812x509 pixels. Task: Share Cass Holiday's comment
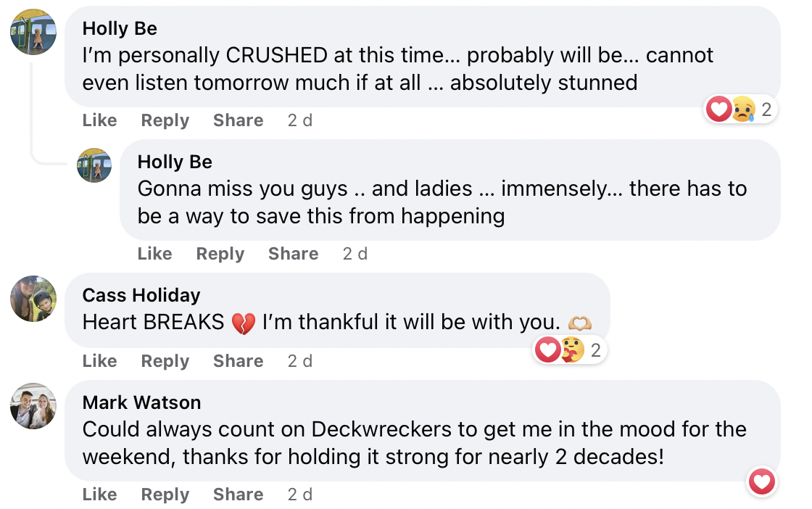click(x=238, y=361)
